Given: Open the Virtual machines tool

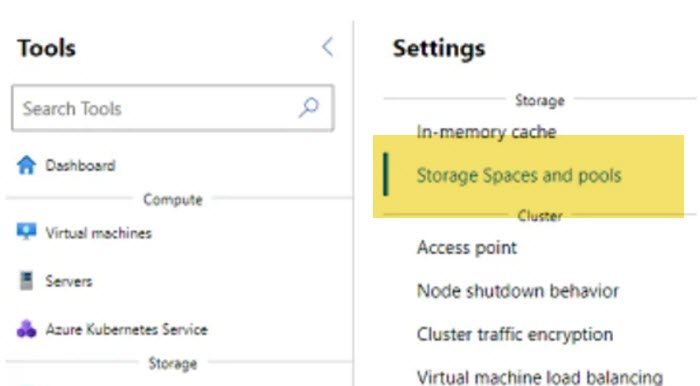Looking at the screenshot, I should coord(99,233).
